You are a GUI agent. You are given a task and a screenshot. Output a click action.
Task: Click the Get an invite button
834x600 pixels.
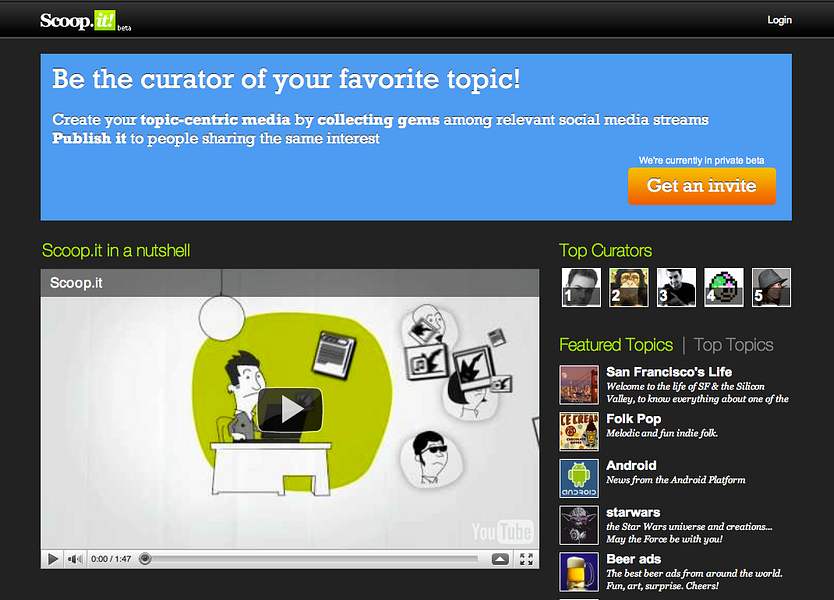702,186
